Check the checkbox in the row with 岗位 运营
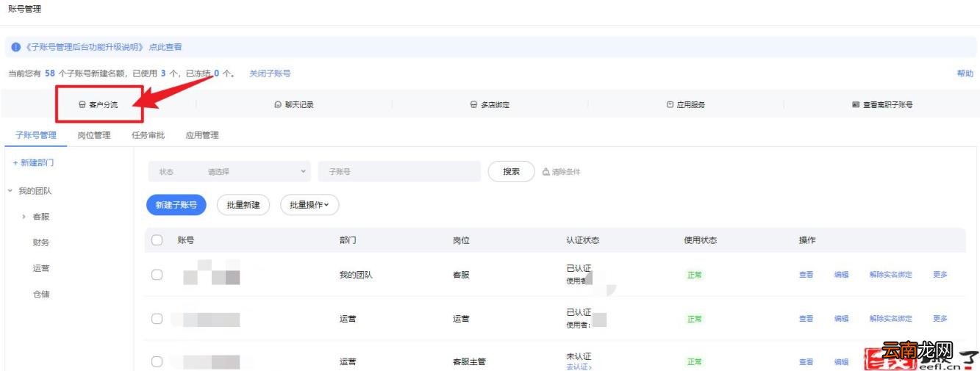 click(x=157, y=319)
